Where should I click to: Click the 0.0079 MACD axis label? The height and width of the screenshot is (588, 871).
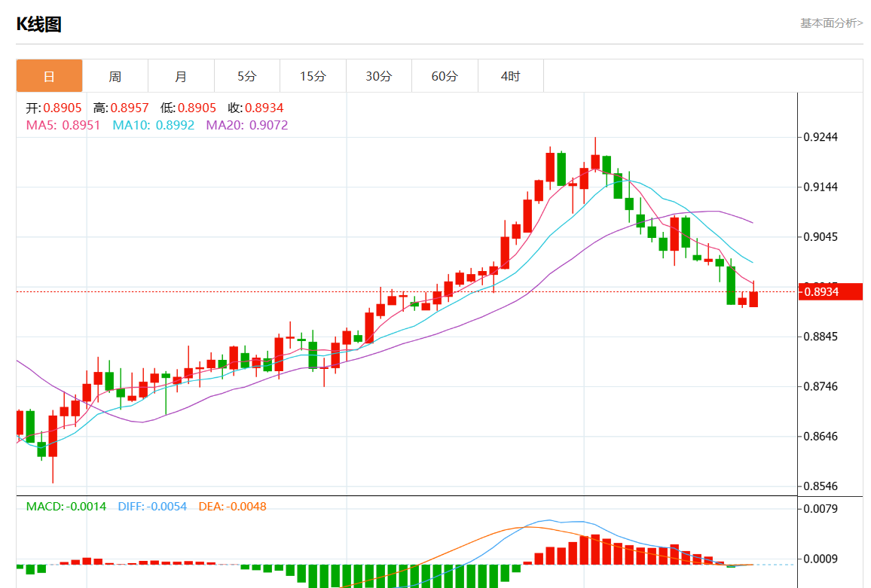pos(821,509)
